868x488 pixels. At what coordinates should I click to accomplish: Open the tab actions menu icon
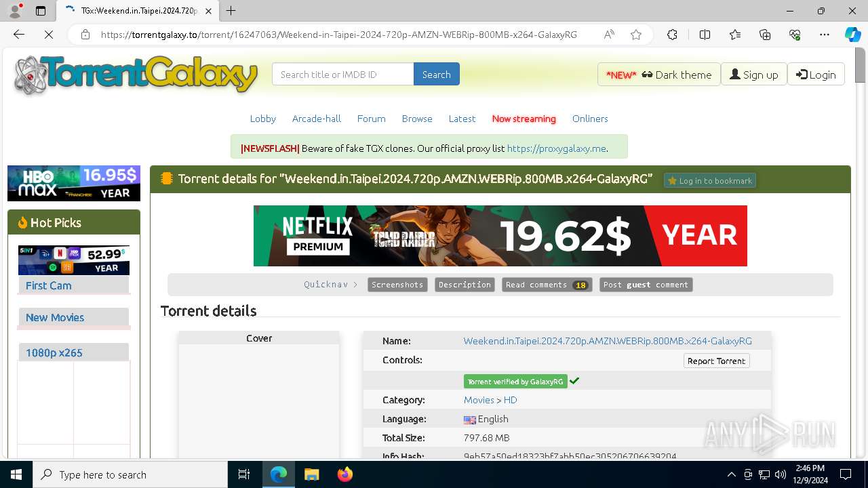click(41, 11)
